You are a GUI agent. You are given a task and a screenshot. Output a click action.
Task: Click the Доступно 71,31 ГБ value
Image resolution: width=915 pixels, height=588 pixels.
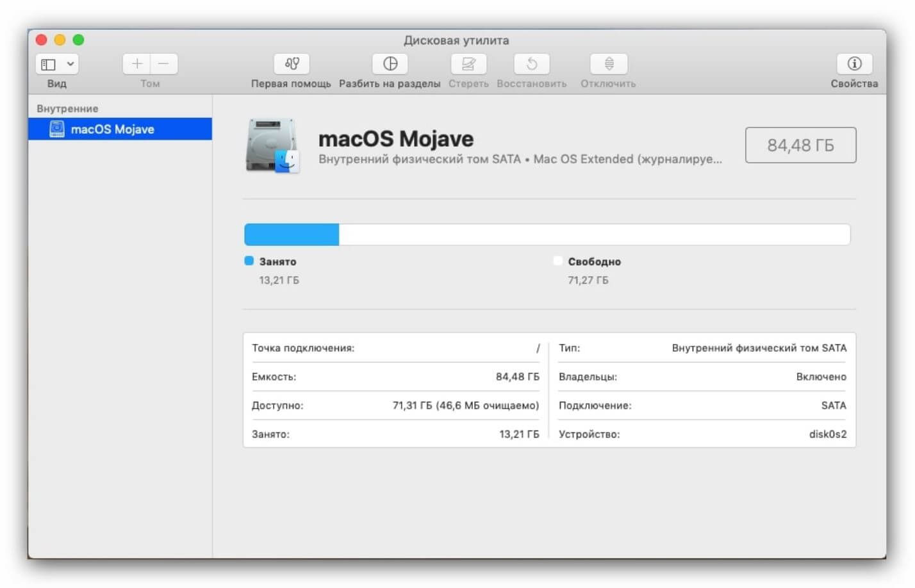pos(466,405)
